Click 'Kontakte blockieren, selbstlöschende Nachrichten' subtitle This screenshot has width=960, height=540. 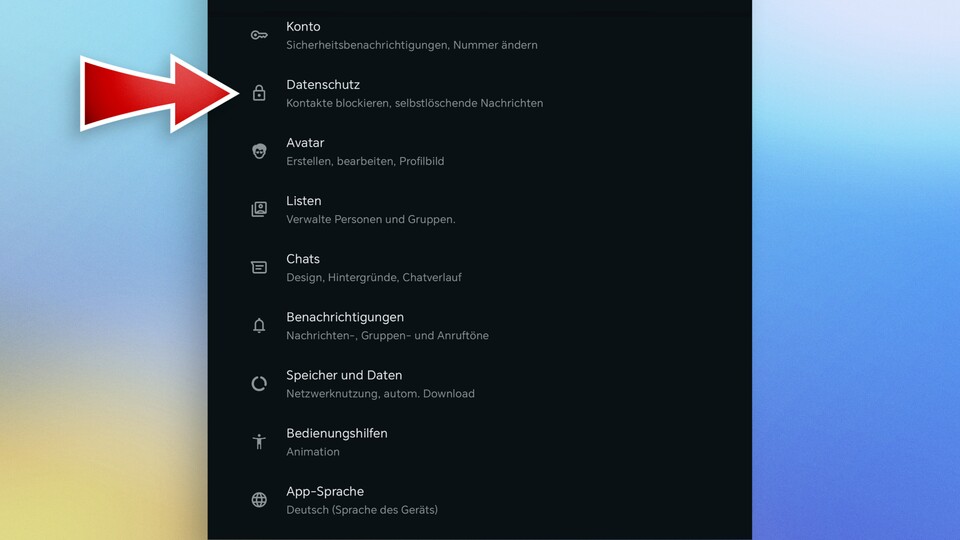pos(415,103)
